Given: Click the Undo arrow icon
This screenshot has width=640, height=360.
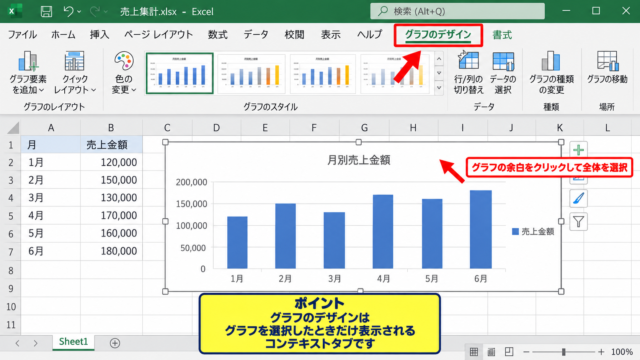Looking at the screenshot, I should point(68,11).
